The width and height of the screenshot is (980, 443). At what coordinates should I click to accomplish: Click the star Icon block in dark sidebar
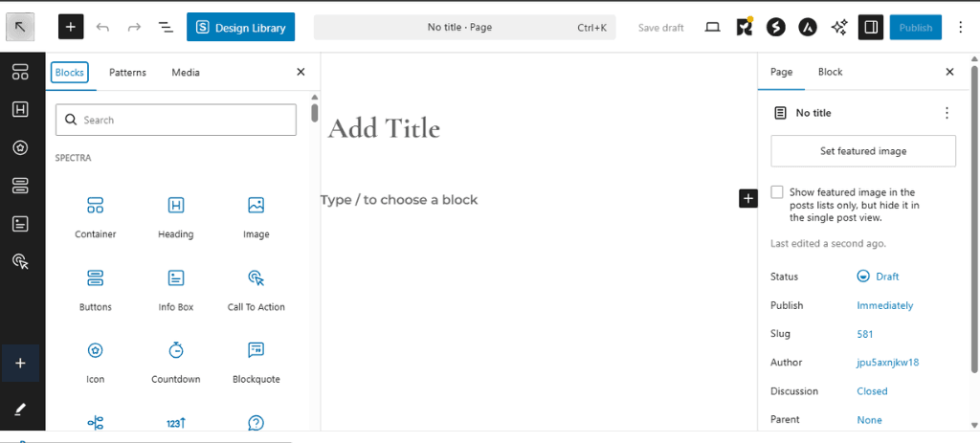click(x=20, y=147)
